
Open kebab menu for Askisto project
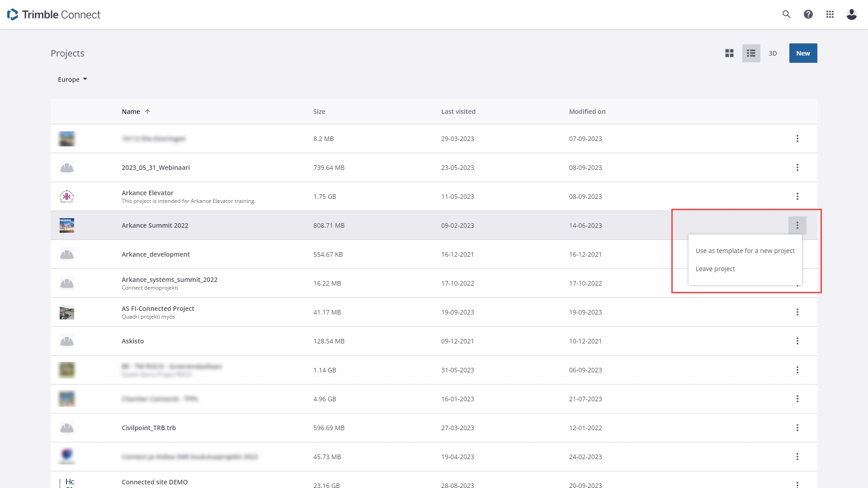(797, 341)
